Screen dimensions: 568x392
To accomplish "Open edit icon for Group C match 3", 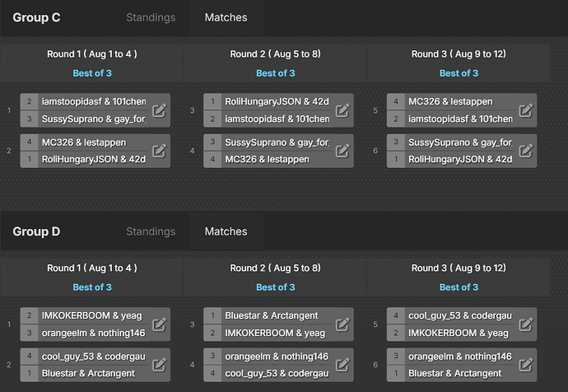I will (x=342, y=110).
